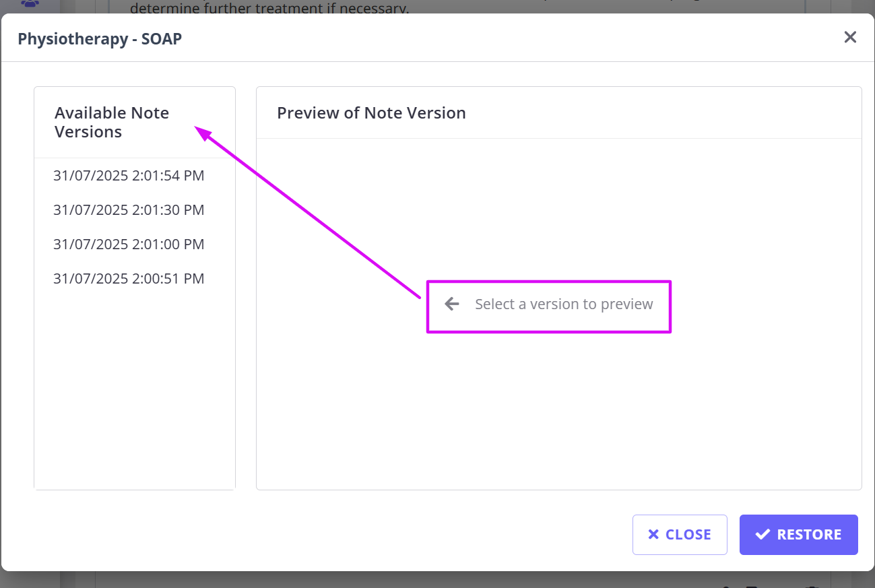The height and width of the screenshot is (588, 875).
Task: Click the dimmed backdrop below the dialog
Action: click(438, 580)
